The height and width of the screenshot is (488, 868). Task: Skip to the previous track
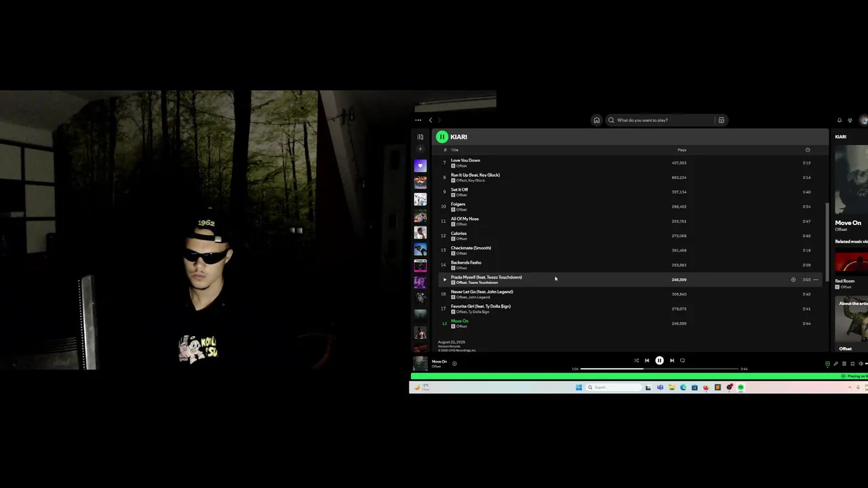click(x=647, y=361)
